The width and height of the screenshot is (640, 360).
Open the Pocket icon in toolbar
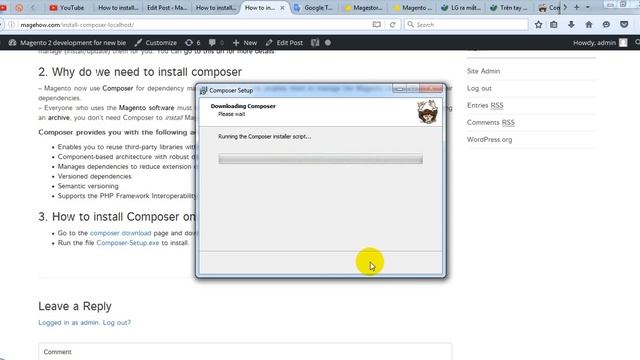coord(624,24)
